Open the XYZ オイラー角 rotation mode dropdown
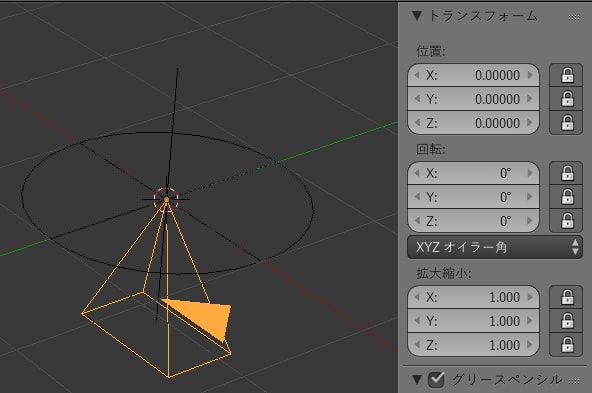592x393 pixels. point(495,247)
